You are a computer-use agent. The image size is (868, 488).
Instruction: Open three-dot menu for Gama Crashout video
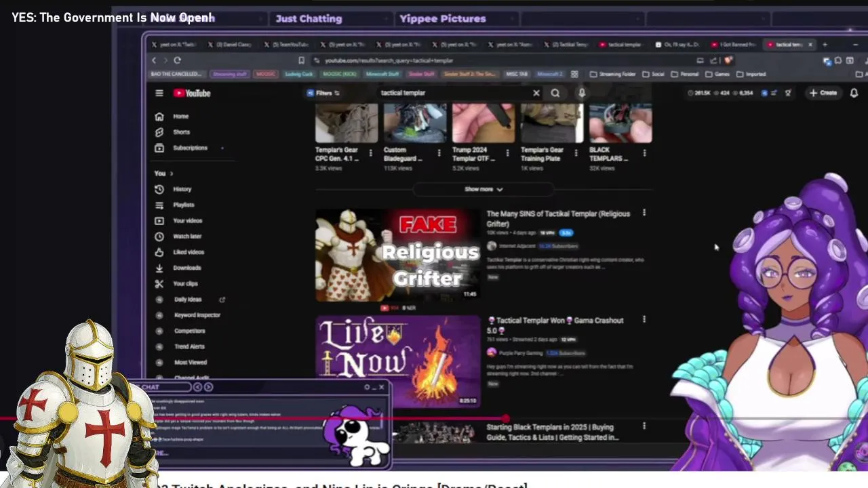point(644,319)
